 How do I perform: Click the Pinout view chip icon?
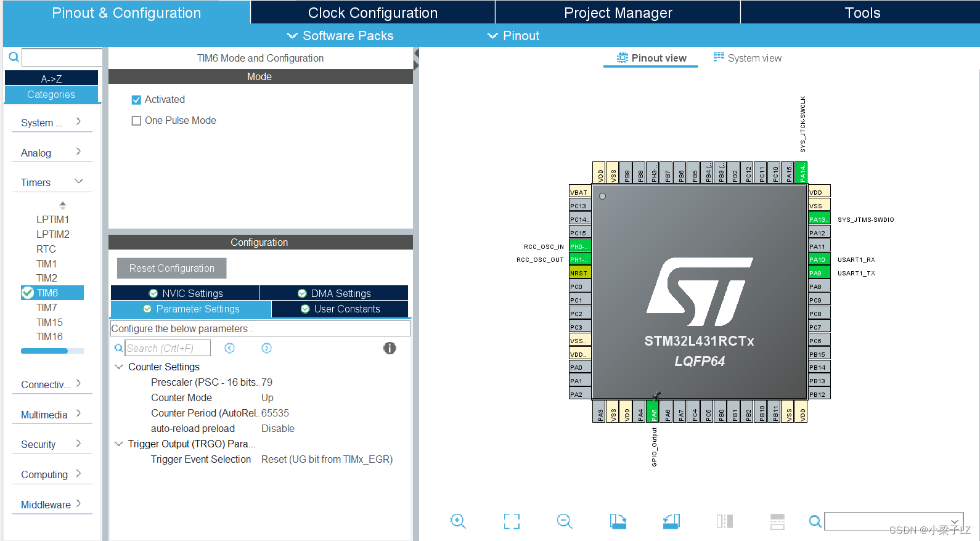623,57
